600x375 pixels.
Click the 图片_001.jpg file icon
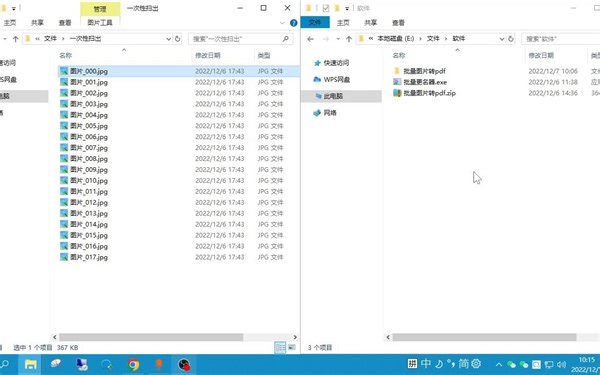click(64, 82)
